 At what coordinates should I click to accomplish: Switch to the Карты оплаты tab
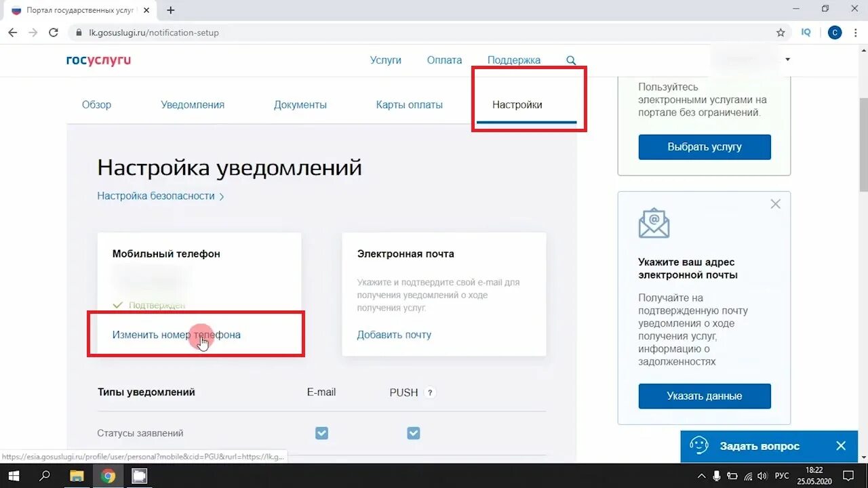[410, 105]
